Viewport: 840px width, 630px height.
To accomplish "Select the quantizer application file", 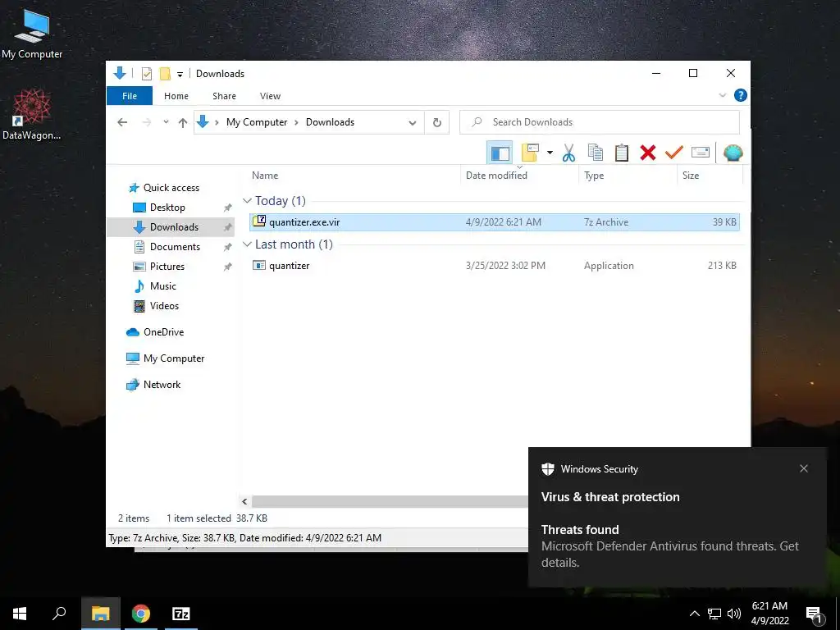I will pos(495,266).
